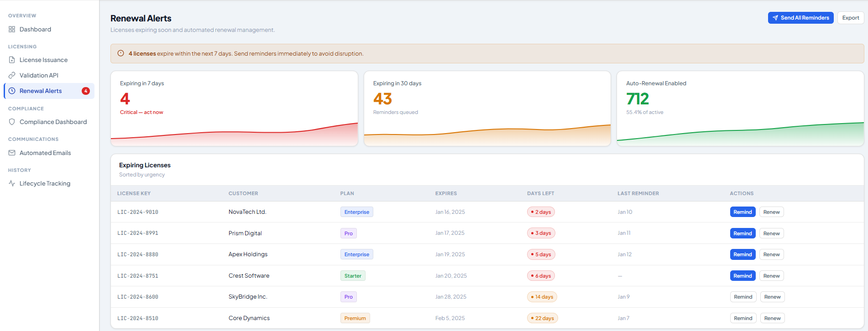Renew the Prism Digital license

coord(771,233)
